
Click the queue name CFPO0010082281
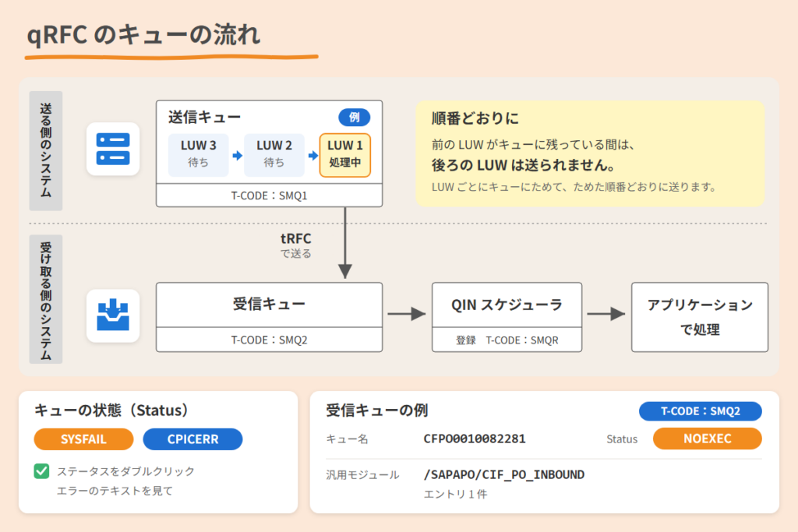[x=475, y=439]
